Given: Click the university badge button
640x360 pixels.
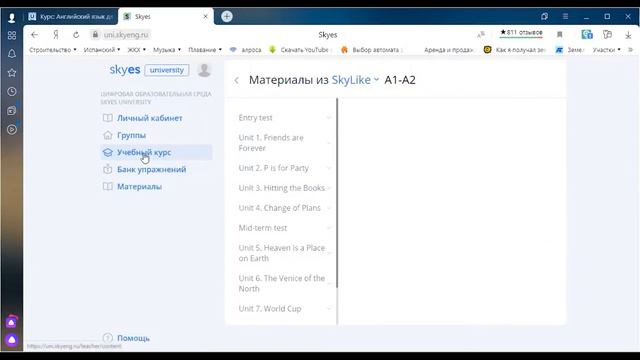Looking at the screenshot, I should coord(167,70).
